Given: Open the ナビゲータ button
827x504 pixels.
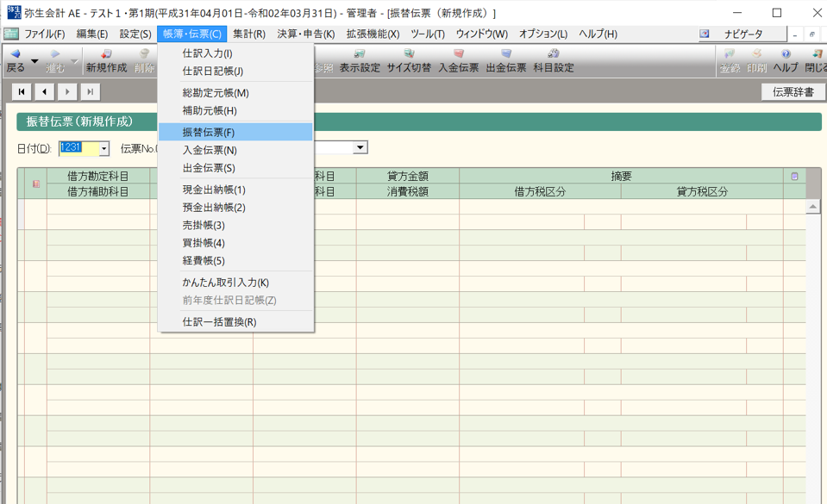Looking at the screenshot, I should pos(742,34).
